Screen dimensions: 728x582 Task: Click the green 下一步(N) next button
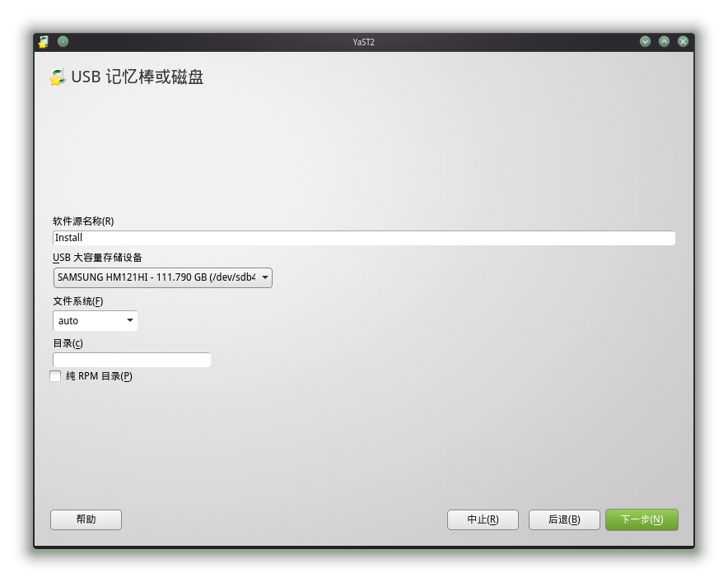642,519
